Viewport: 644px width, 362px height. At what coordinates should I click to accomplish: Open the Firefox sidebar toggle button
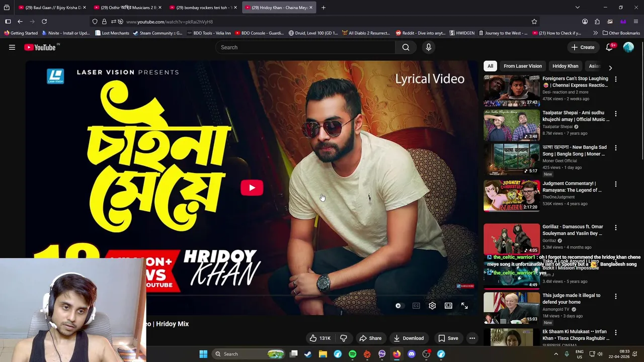[x=8, y=22]
